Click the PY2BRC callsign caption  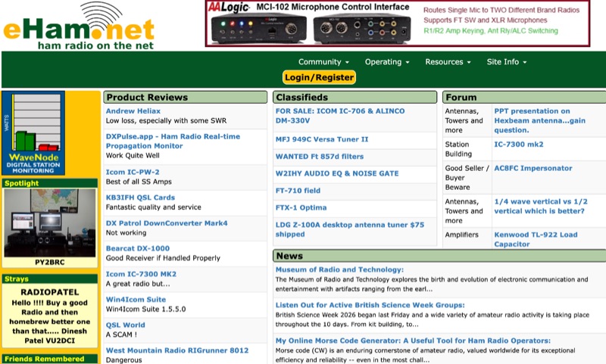[50, 262]
